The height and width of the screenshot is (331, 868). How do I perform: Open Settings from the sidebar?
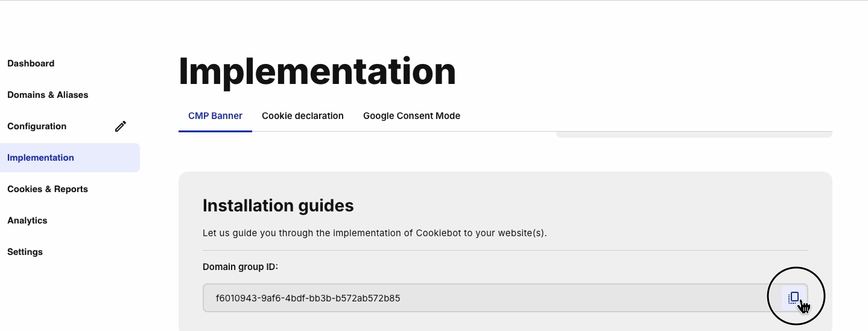coord(25,252)
